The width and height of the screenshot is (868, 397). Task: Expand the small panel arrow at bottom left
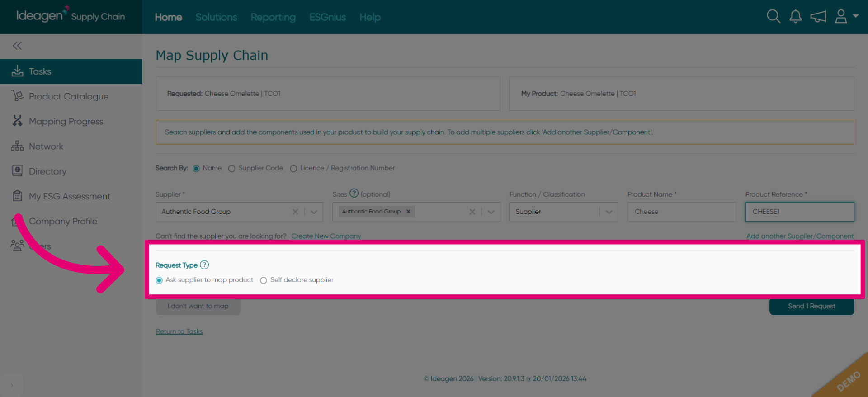pyautogui.click(x=12, y=385)
